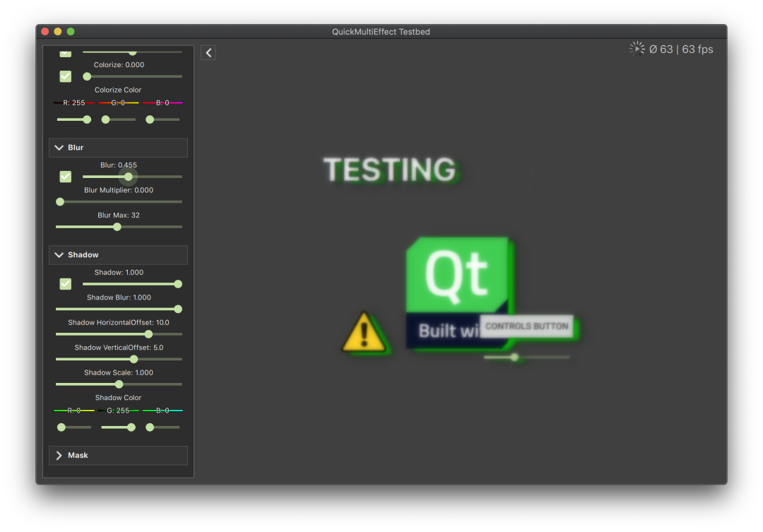The width and height of the screenshot is (763, 532).
Task: Collapse the settings panel with back arrow
Action: tap(208, 52)
